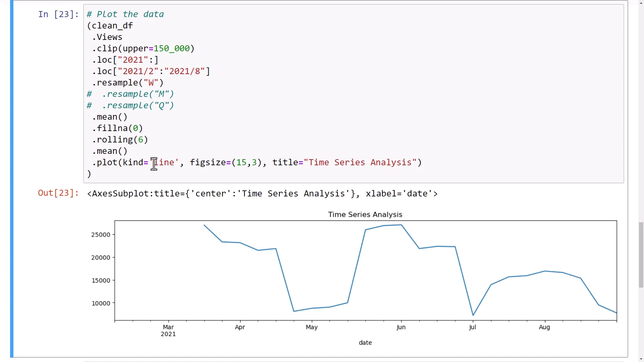Click the fillna(0) code line
Viewport: 644px width, 362px height.
coord(118,128)
